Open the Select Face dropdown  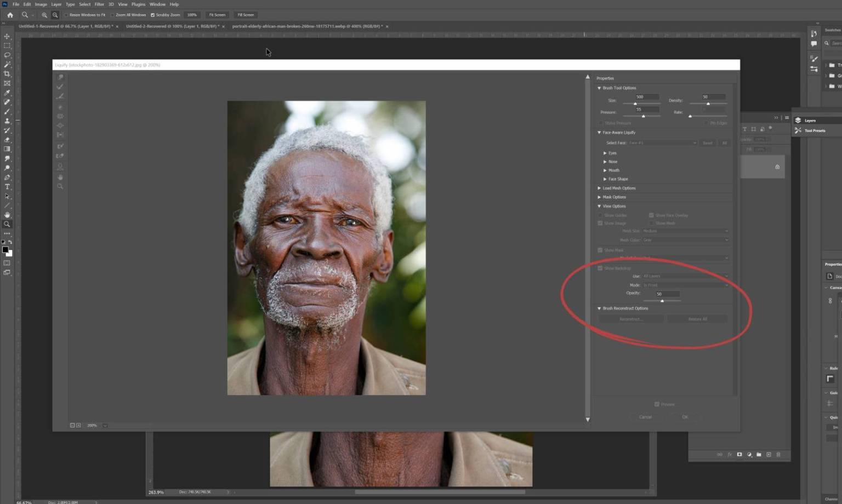click(662, 143)
